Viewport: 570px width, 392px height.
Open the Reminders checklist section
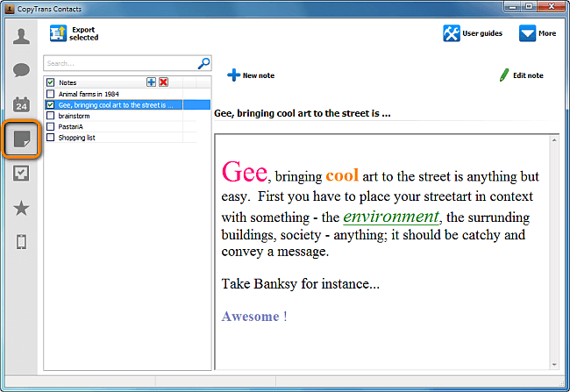coord(21,173)
